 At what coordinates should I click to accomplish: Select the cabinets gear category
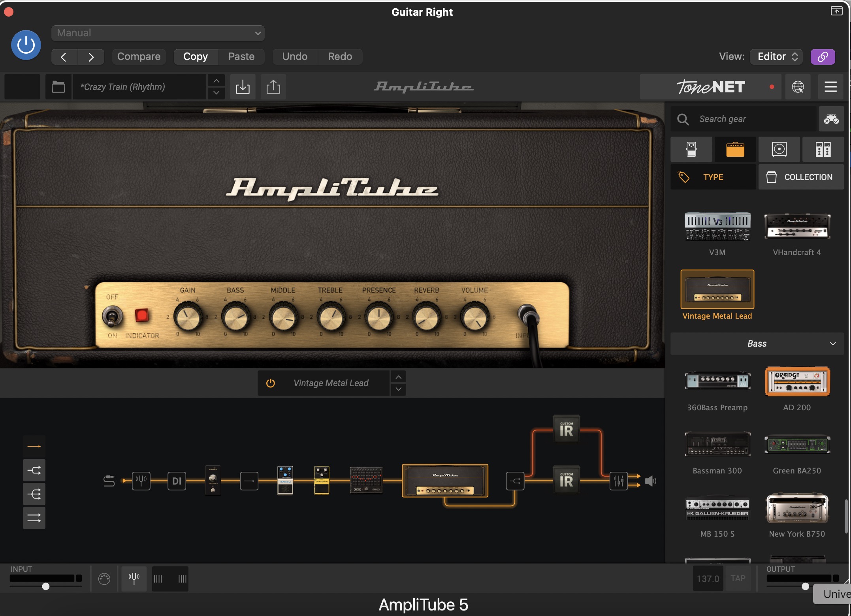click(x=779, y=149)
